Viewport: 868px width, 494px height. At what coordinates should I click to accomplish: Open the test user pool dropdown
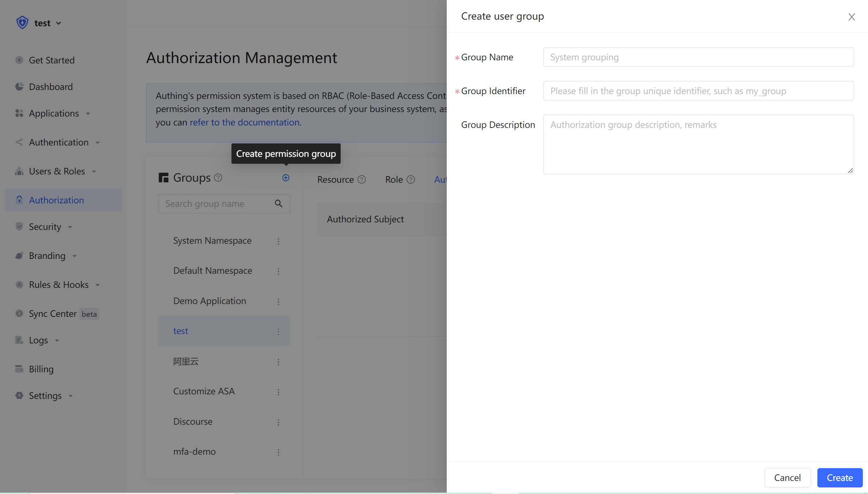coord(48,23)
